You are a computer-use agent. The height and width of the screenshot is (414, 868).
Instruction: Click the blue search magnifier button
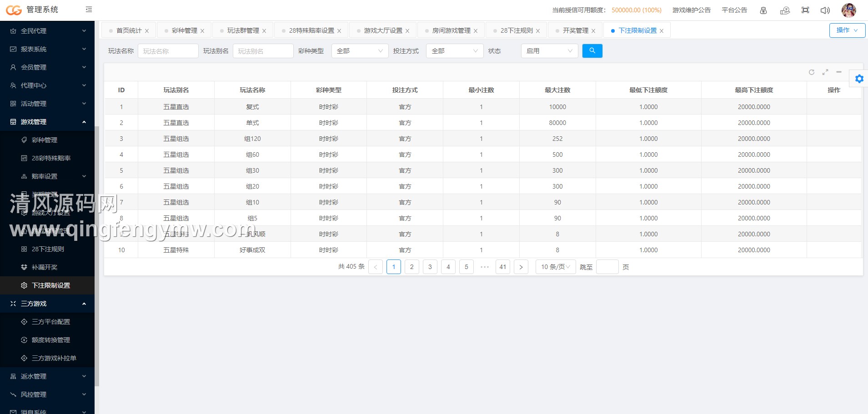click(592, 51)
